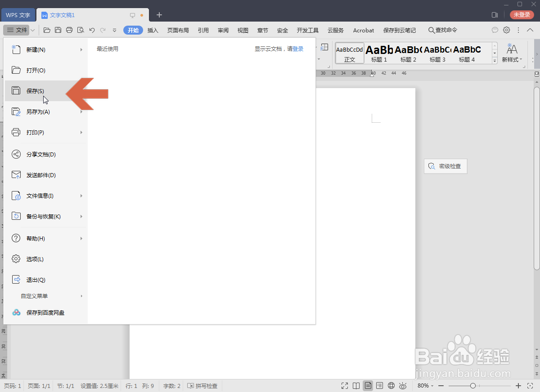Viewport: 540px width, 392px height.
Task: Switch to the 插入 ribbon tab
Action: point(153,30)
